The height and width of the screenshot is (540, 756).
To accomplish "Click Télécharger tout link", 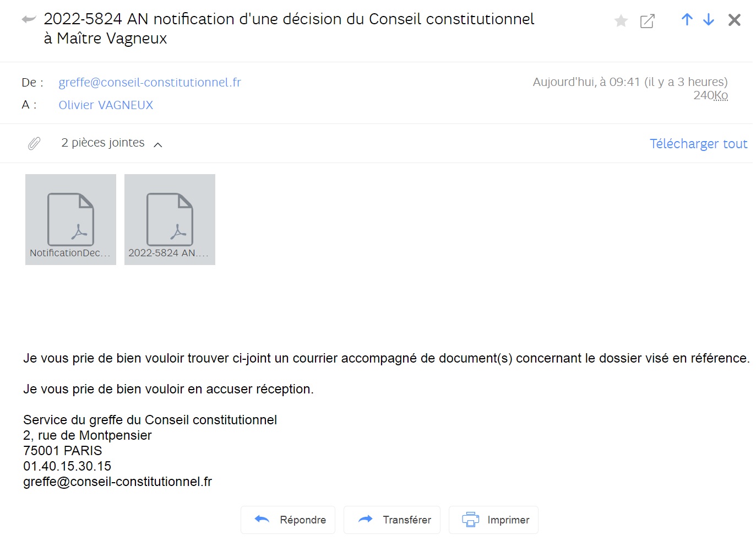I will point(698,144).
